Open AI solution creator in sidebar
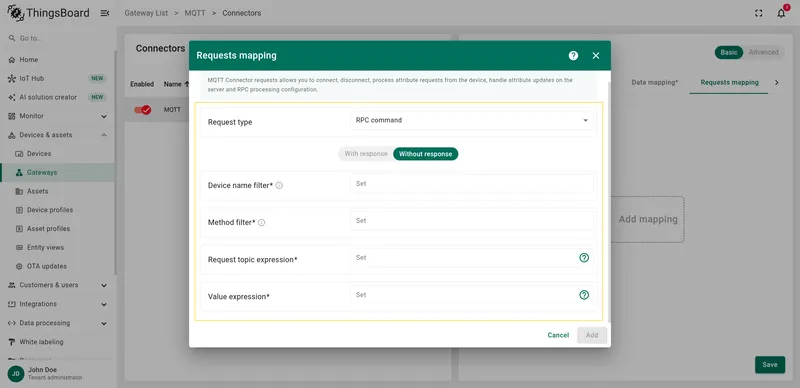Image resolution: width=800 pixels, height=388 pixels. click(x=57, y=98)
